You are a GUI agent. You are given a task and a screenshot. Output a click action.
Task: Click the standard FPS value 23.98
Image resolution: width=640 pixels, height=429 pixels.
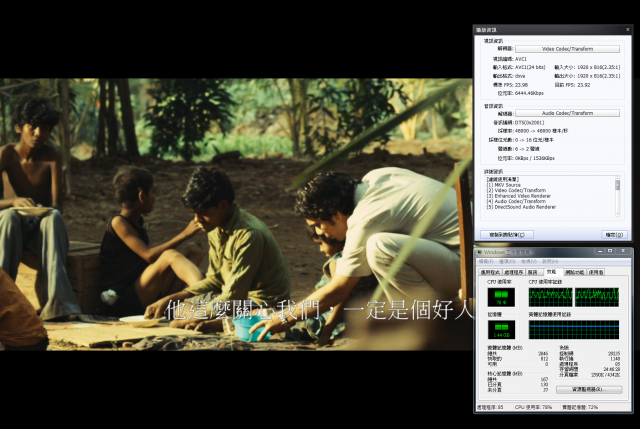(521, 85)
